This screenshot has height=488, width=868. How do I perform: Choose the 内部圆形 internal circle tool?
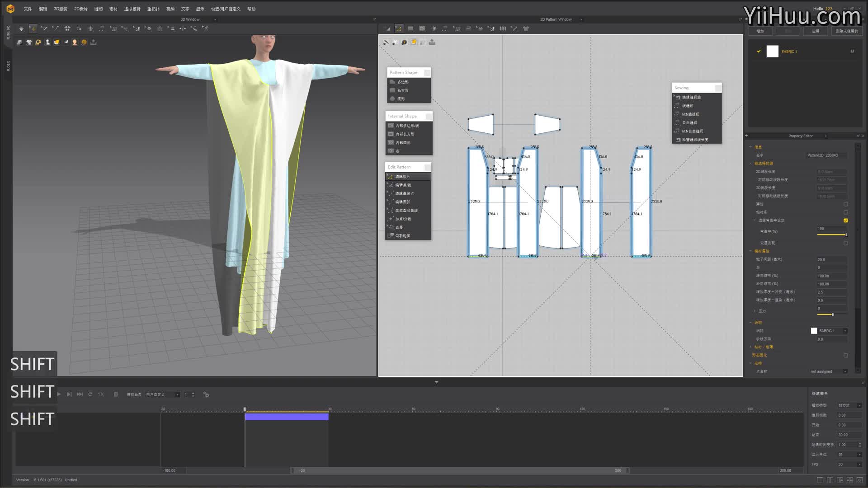403,143
